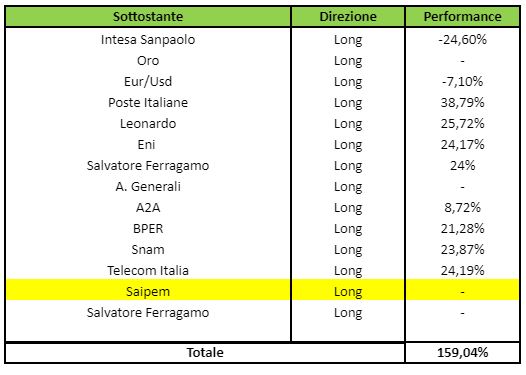Click the Snam 23,87% performance value
Screen dimensions: 526x375
tap(462, 250)
